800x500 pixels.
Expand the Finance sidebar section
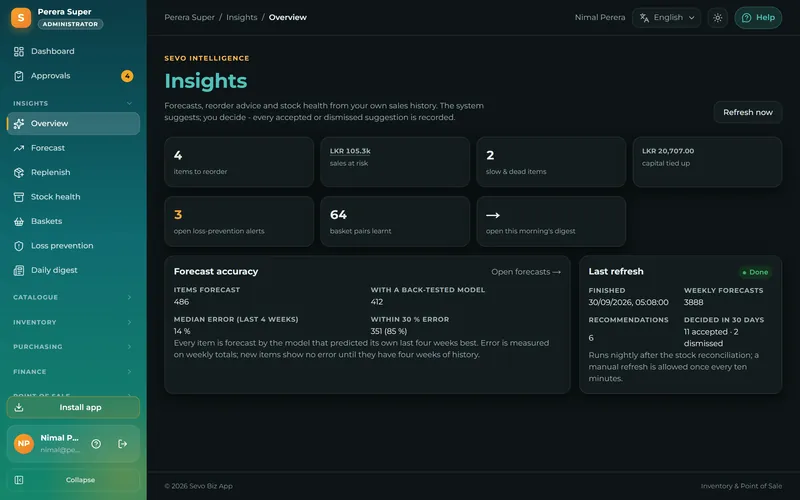pyautogui.click(x=73, y=371)
